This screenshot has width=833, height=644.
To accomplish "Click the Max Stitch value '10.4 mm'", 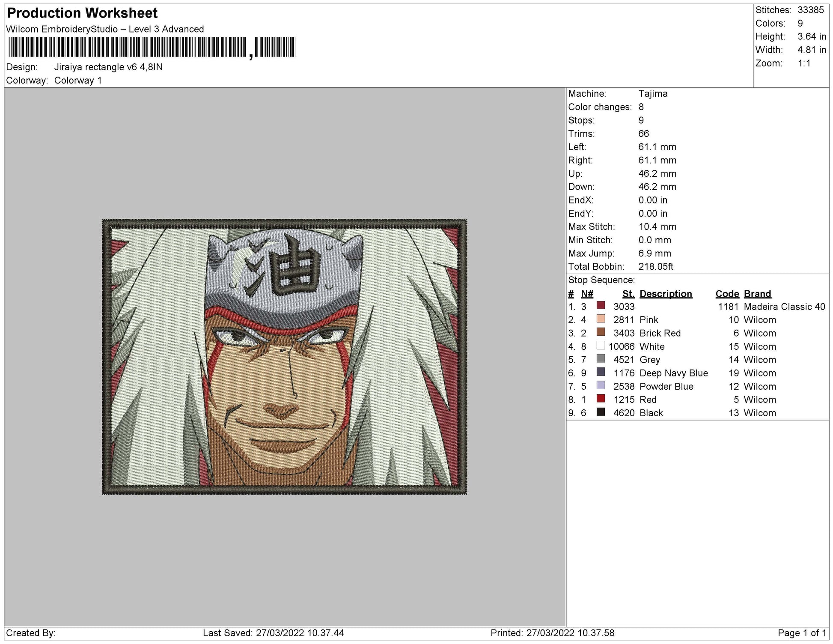I will click(x=657, y=227).
